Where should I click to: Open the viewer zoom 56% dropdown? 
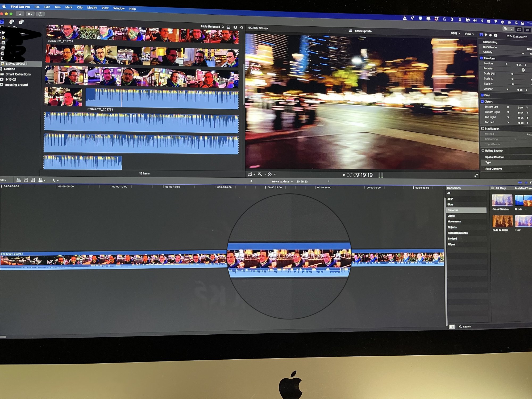click(455, 34)
